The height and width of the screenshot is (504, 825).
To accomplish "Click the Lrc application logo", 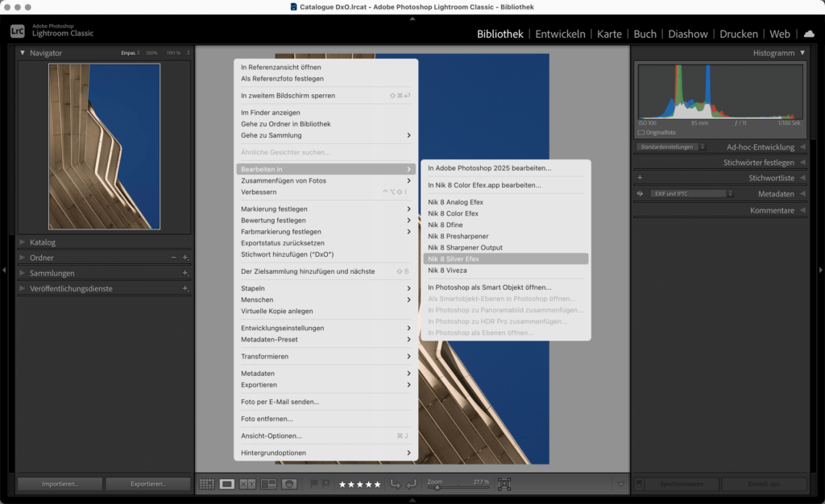I will click(18, 31).
